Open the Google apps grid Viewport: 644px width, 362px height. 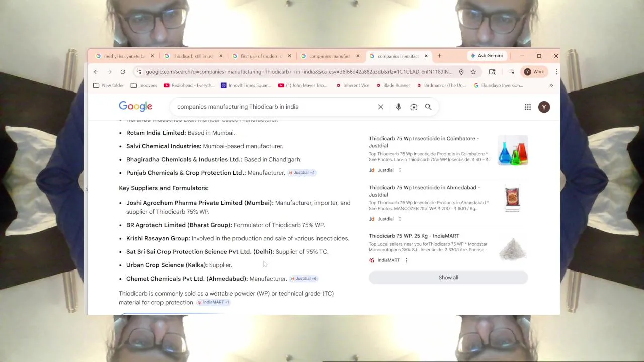[528, 107]
